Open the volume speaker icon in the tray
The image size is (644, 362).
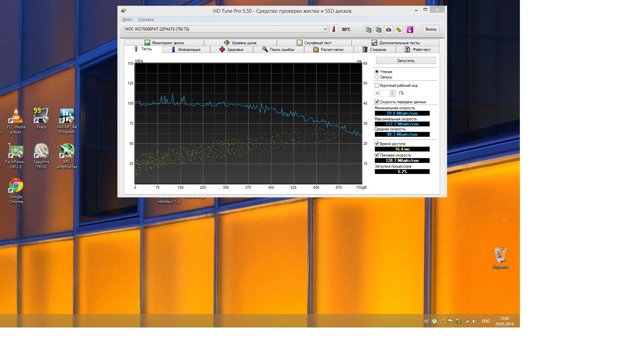pos(474,321)
